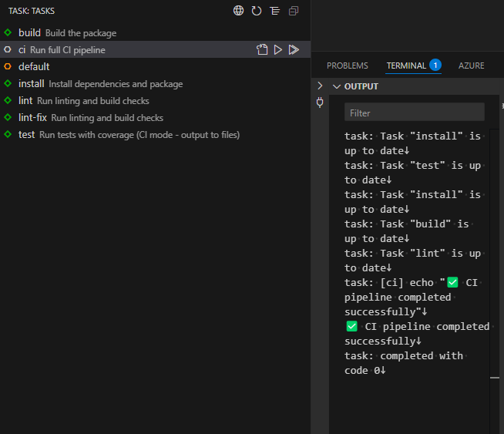Switch to the PROBLEMS tab

[347, 66]
